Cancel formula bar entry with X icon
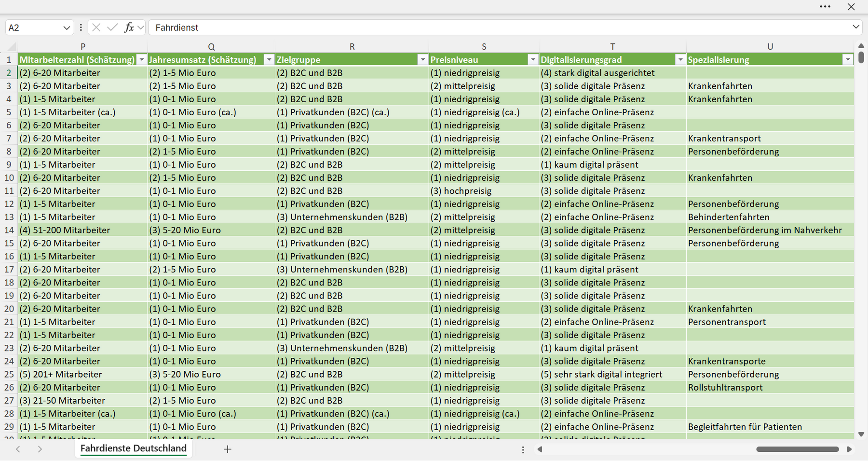 pos(96,27)
